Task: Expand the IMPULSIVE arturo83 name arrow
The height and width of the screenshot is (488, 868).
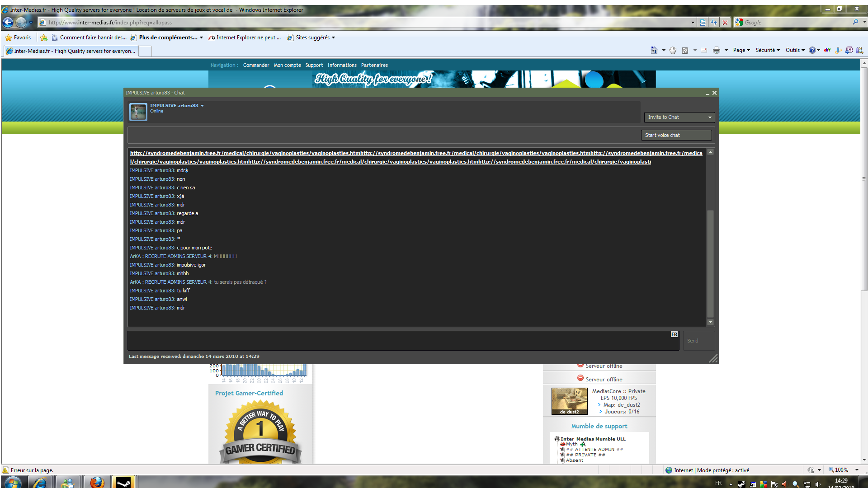Action: pos(202,106)
